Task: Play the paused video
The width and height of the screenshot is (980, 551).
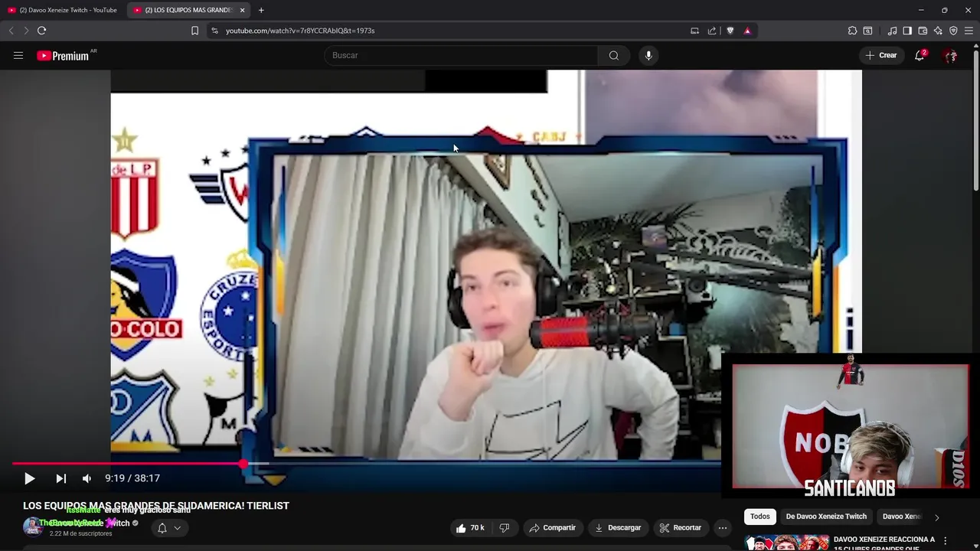Action: pyautogui.click(x=29, y=478)
